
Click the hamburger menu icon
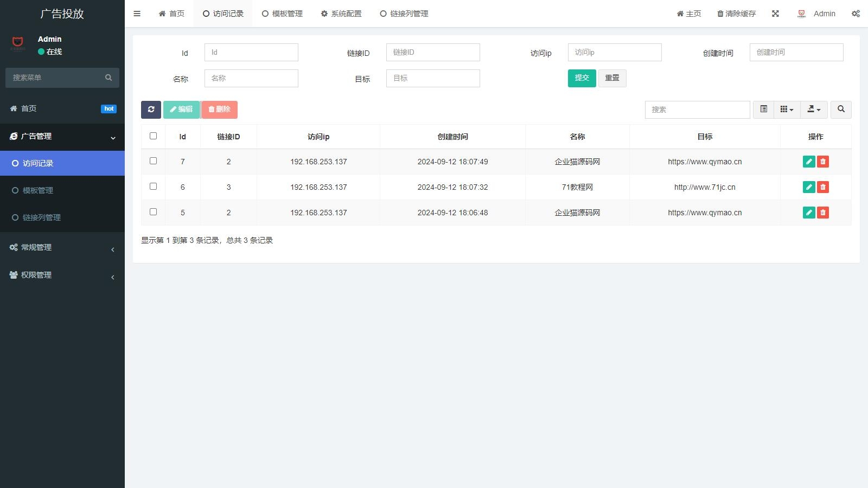coord(137,14)
